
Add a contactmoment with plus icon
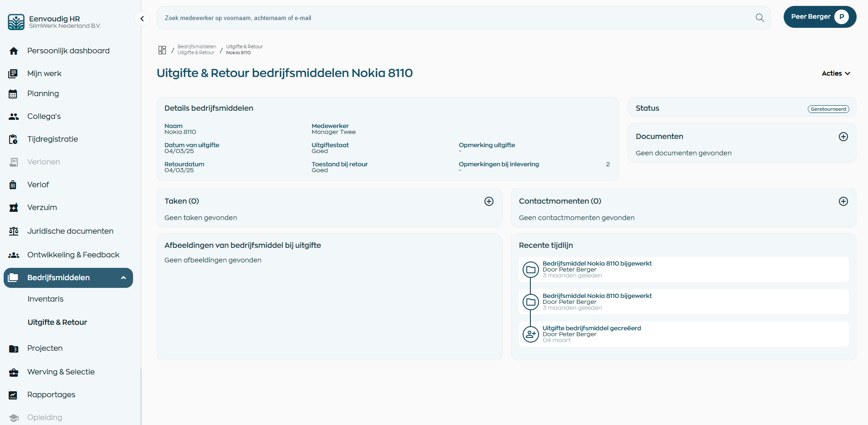click(843, 201)
